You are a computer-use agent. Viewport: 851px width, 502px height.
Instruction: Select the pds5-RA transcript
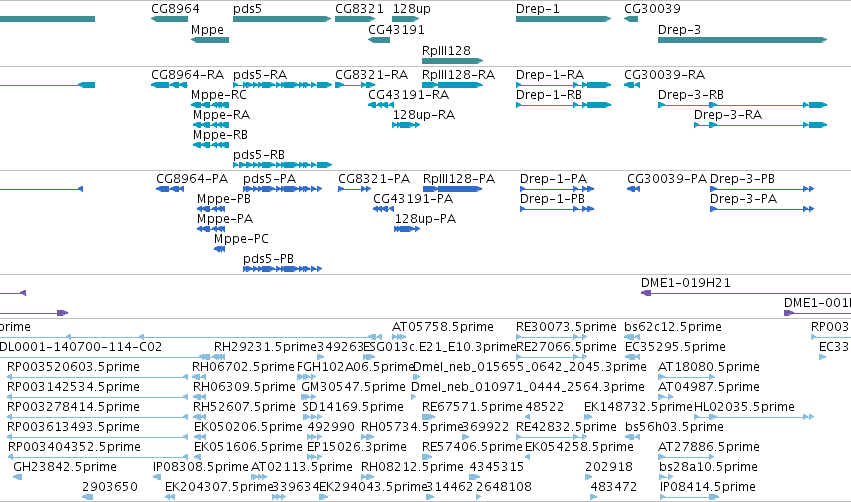click(282, 85)
